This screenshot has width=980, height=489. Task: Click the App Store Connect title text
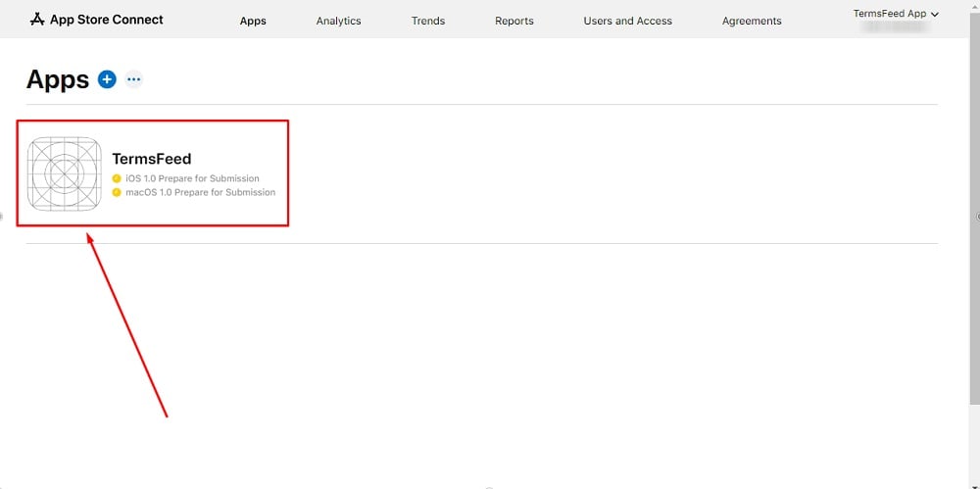tap(107, 20)
